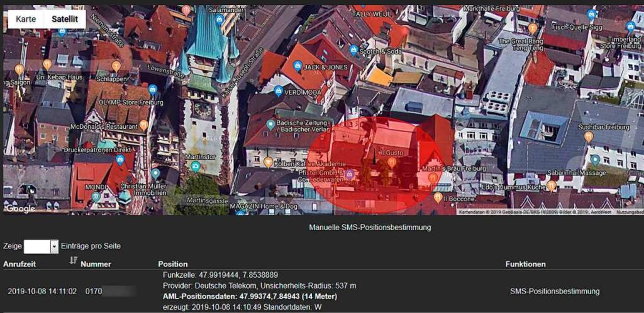This screenshot has height=313, width=644.
Task: Click the Manuelle SMS-Positionsbestimmung heading
Action: [370, 227]
